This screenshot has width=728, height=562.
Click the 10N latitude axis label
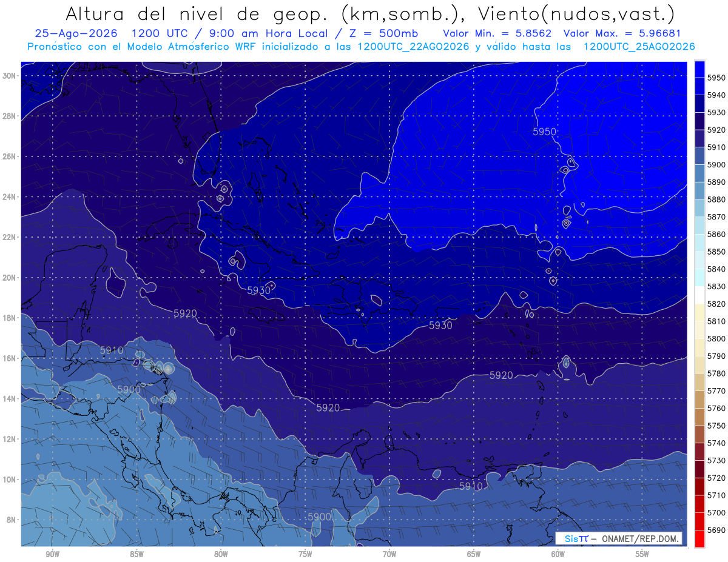[9, 479]
